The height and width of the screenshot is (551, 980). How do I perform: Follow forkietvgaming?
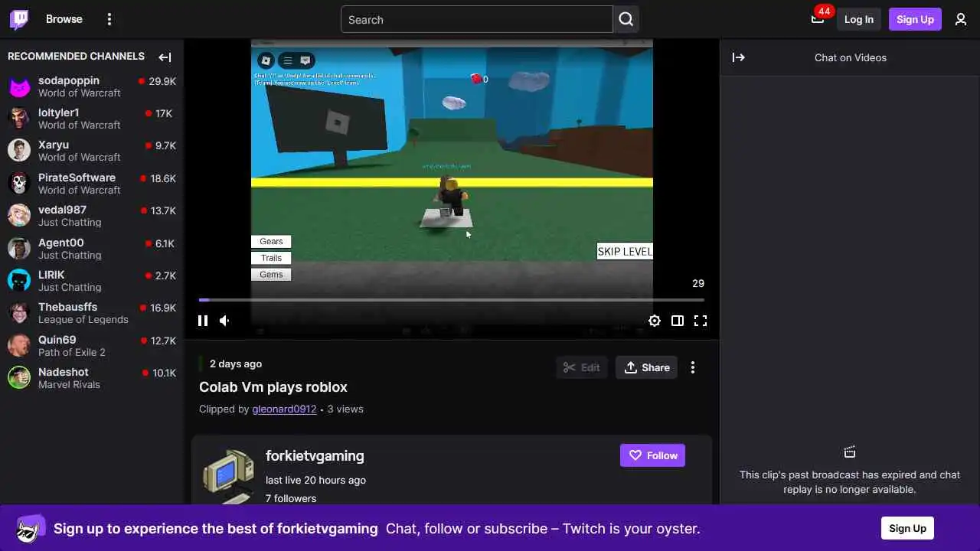point(652,455)
